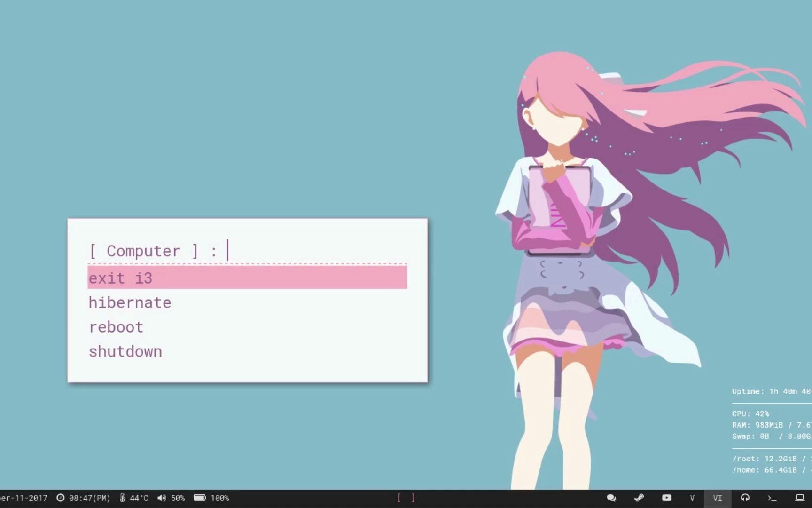Select 'reboot' in the power menu
The height and width of the screenshot is (508, 812).
[116, 327]
